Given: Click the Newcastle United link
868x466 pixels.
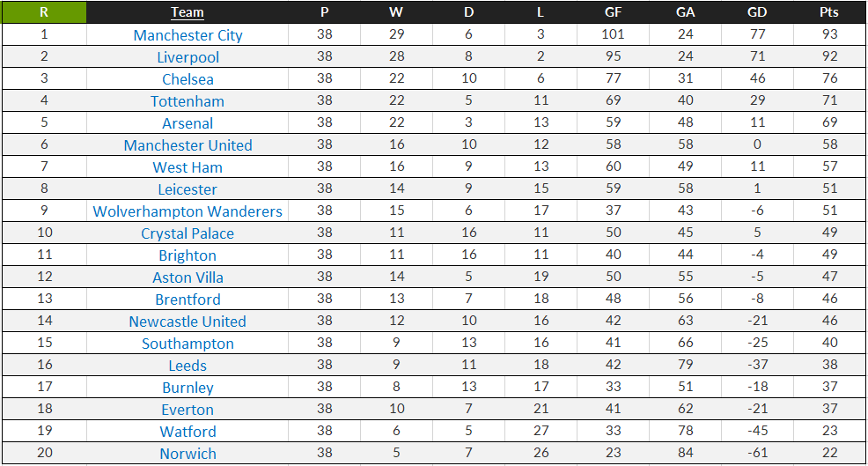Looking at the screenshot, I should (188, 322).
